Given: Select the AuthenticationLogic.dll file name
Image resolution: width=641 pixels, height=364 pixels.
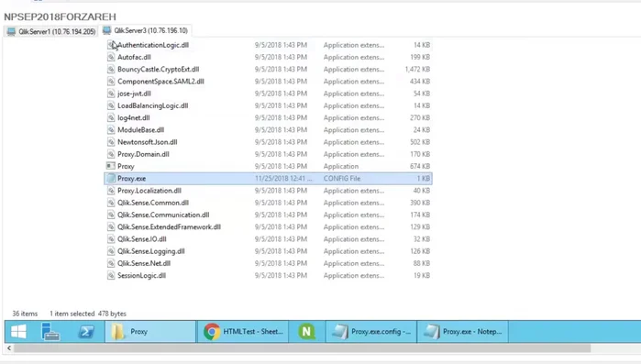Looking at the screenshot, I should coord(153,45).
